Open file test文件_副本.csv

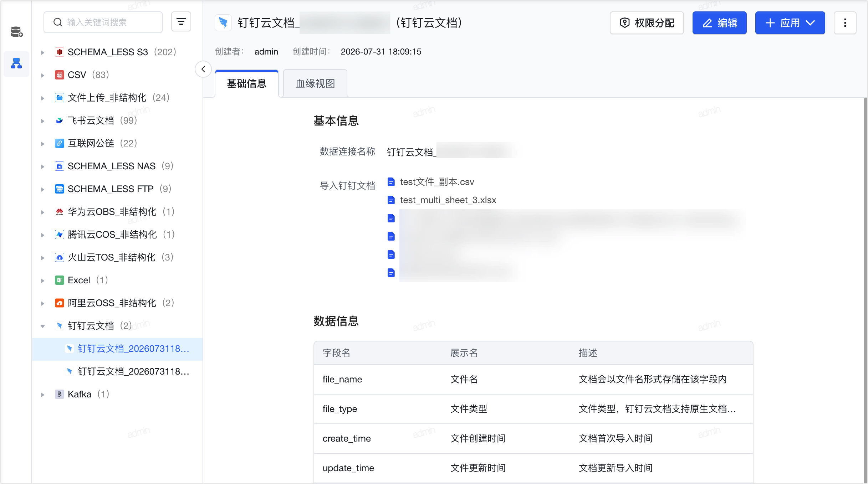coord(437,182)
